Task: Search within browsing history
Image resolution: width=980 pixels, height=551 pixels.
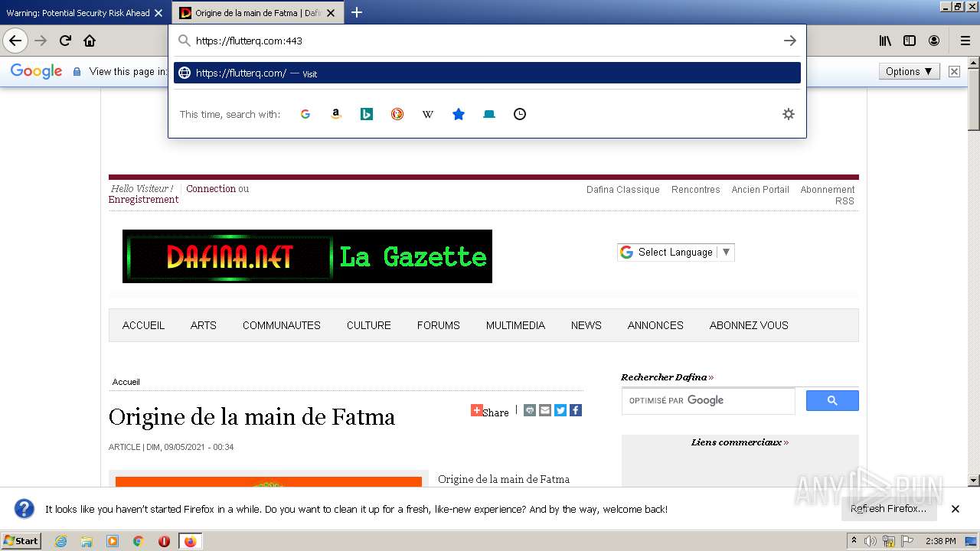Action: point(520,114)
